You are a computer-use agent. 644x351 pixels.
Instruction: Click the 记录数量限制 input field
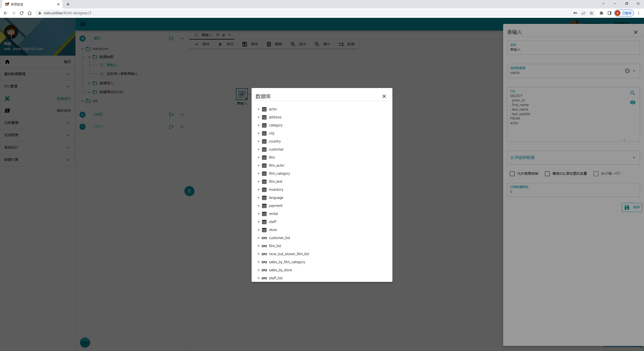coord(573,192)
